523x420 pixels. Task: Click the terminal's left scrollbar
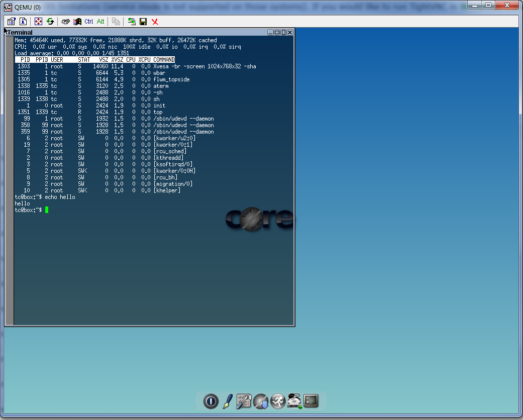click(9, 180)
